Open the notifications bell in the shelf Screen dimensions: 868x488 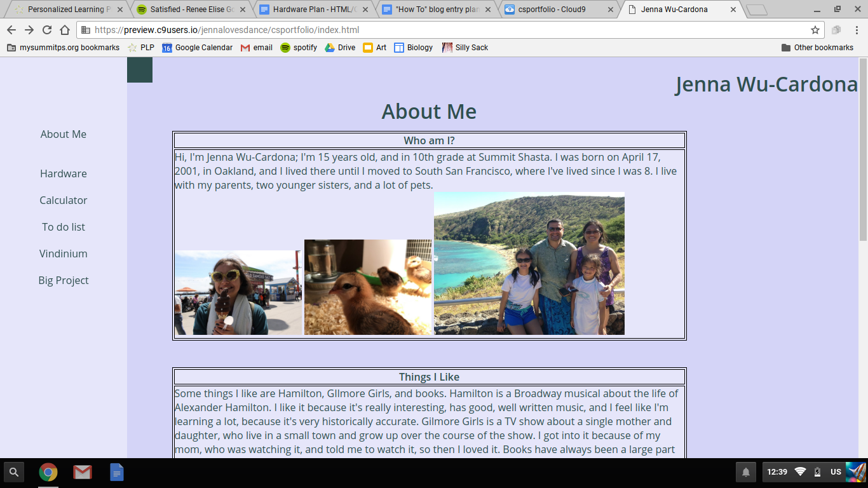coord(746,472)
